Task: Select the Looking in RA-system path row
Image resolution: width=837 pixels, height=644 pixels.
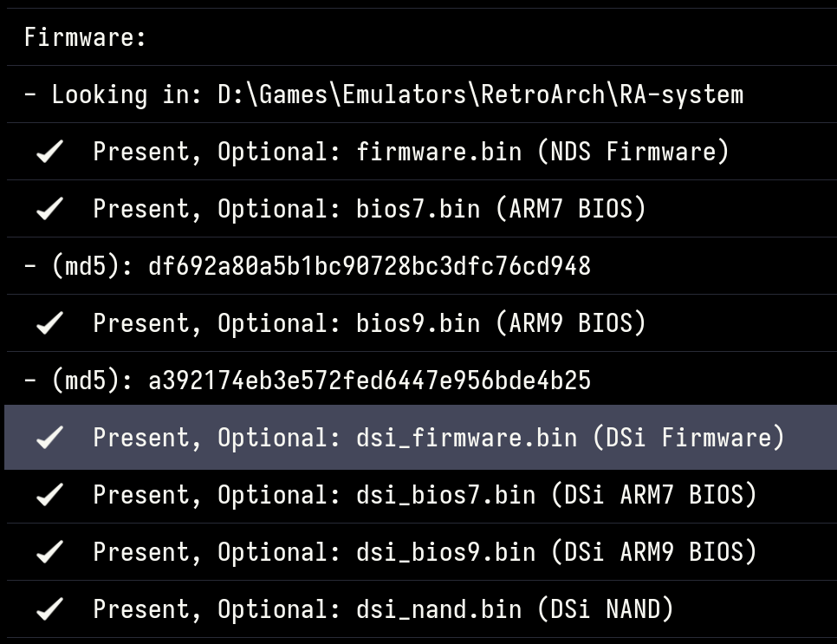Action: pyautogui.click(x=422, y=94)
